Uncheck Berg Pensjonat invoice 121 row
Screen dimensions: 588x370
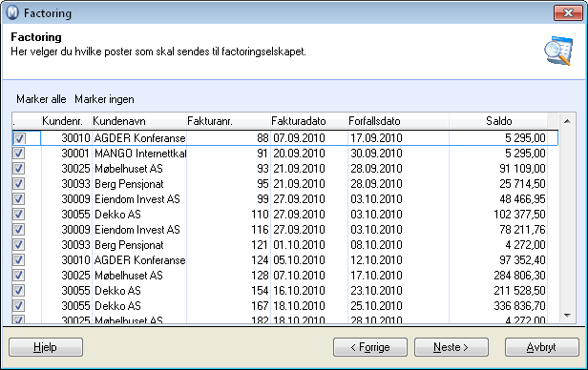pos(19,245)
